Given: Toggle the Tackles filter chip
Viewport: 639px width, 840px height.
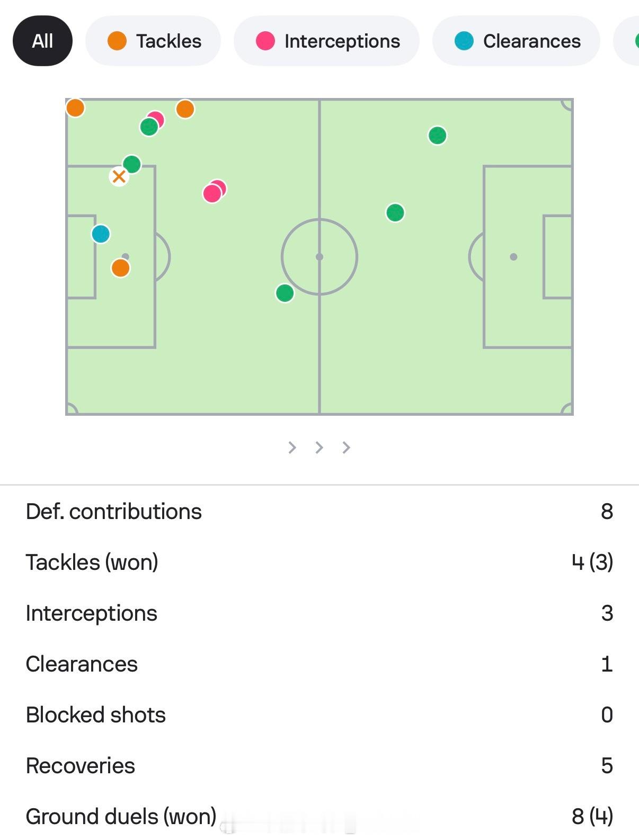Looking at the screenshot, I should (x=153, y=41).
